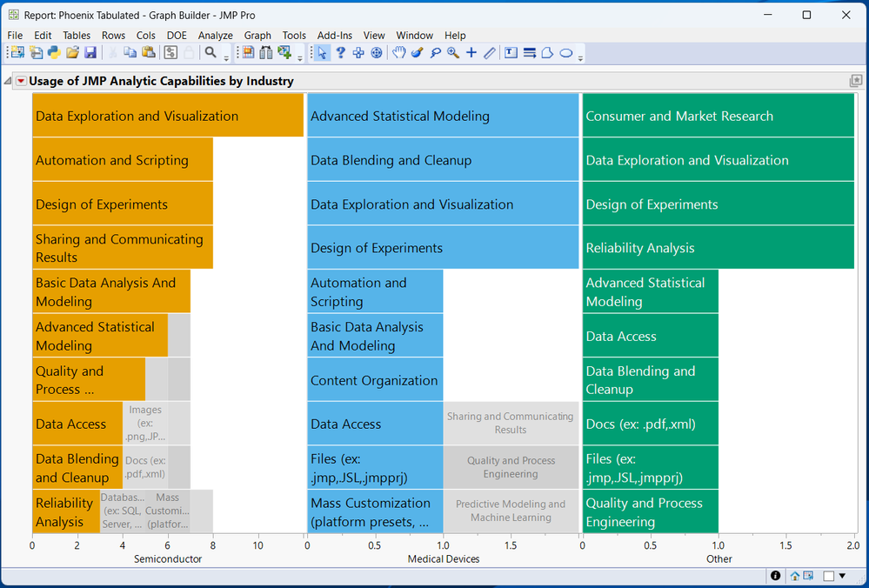Image resolution: width=869 pixels, height=588 pixels.
Task: Click gray Quality and Process Engineering cell
Action: (x=511, y=467)
